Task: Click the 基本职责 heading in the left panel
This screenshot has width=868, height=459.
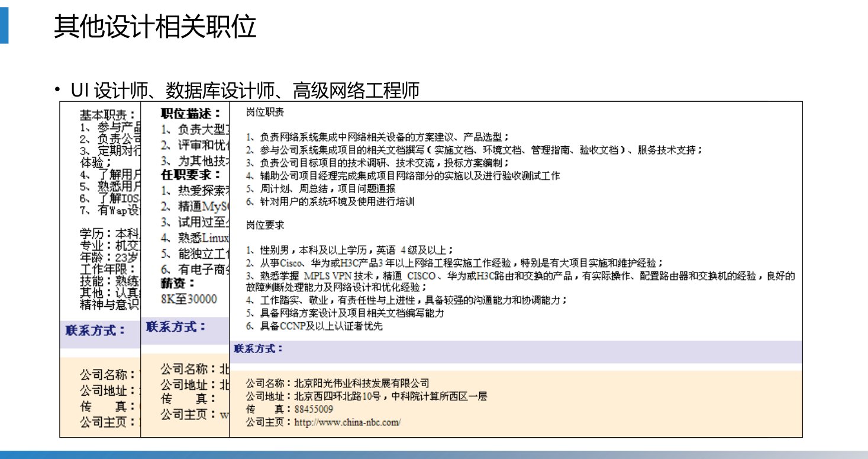Action: pyautogui.click(x=108, y=115)
